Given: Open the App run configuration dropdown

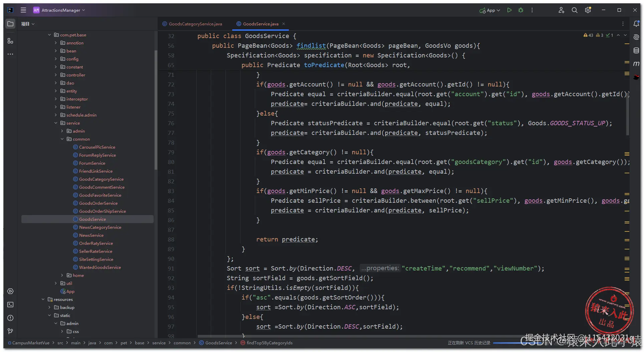Looking at the screenshot, I should (x=490, y=10).
